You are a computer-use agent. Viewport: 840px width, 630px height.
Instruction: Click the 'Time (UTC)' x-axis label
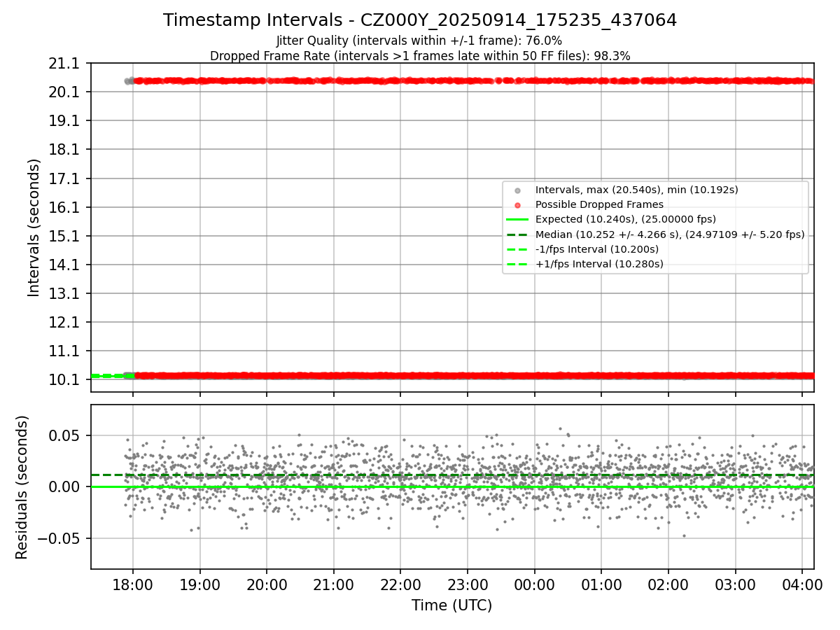pyautogui.click(x=451, y=605)
